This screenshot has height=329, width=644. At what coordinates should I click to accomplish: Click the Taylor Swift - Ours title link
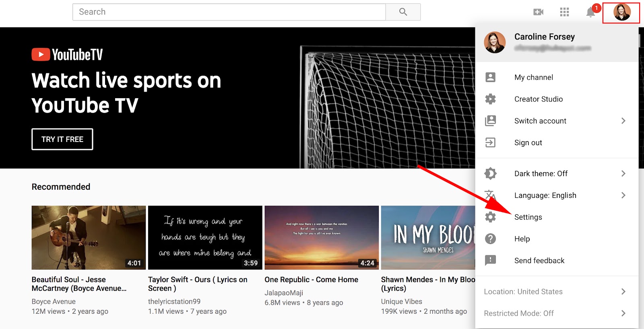198,284
